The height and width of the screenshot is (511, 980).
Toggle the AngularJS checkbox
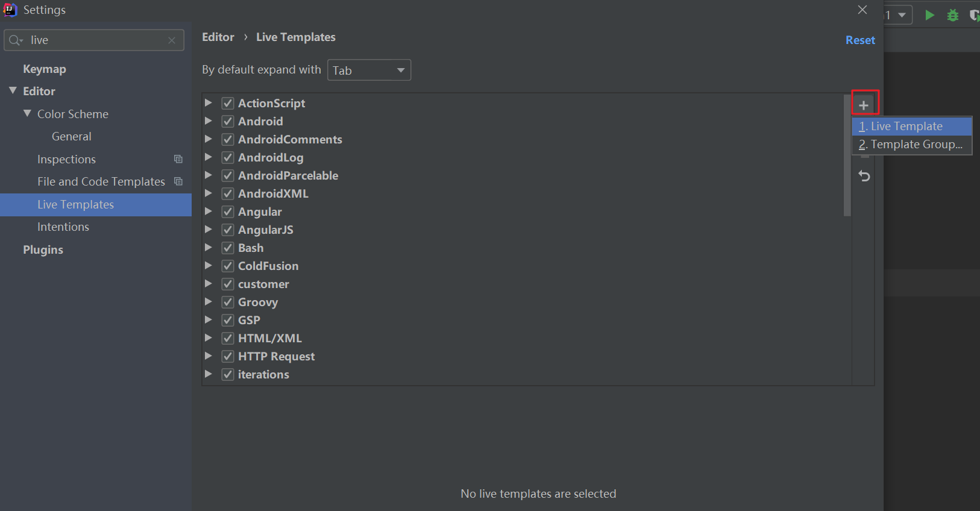tap(228, 230)
